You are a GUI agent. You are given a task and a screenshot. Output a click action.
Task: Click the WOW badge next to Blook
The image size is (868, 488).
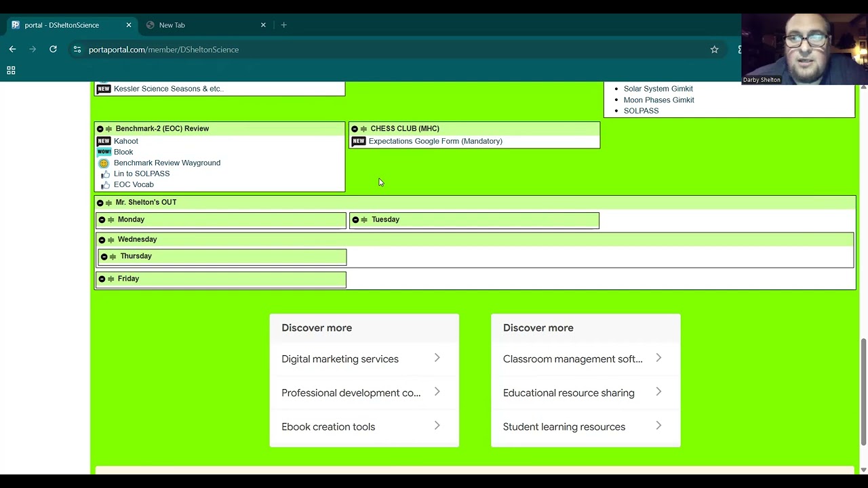coord(104,152)
